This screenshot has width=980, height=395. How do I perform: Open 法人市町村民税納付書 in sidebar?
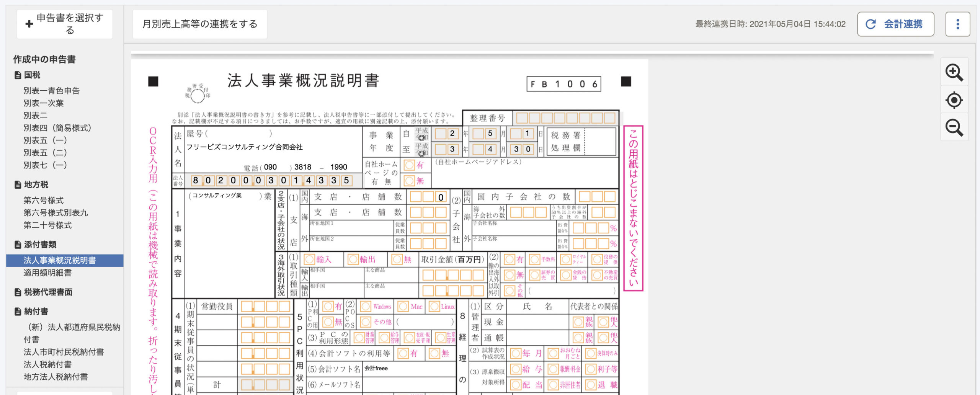(64, 352)
